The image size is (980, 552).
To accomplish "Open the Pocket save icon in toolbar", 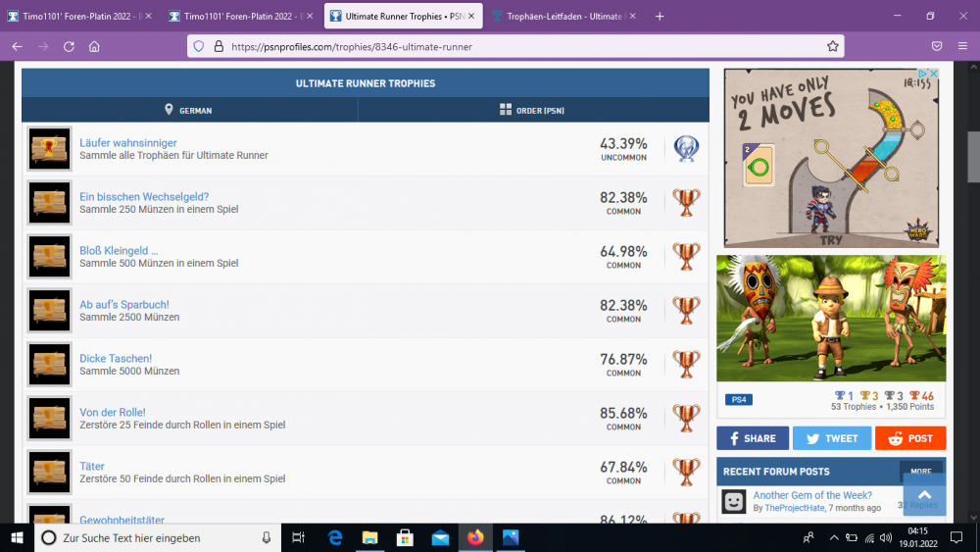I will 937,46.
